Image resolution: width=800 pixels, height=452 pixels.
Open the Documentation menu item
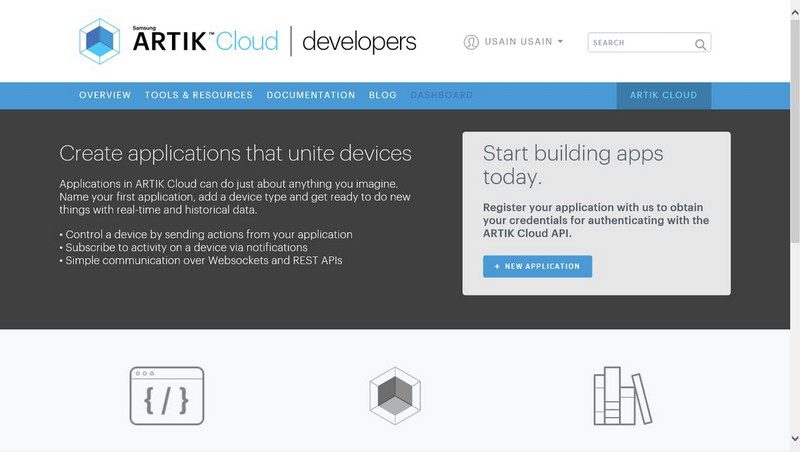(311, 95)
